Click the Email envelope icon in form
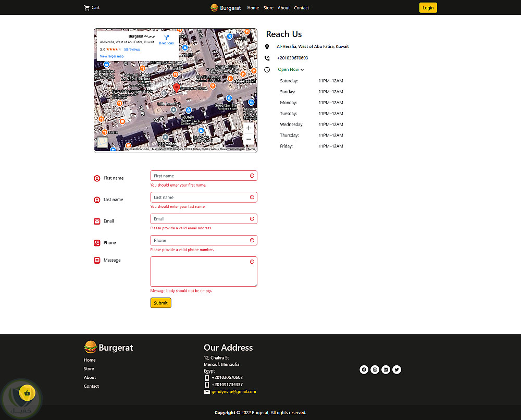This screenshot has width=521, height=420. (97, 221)
